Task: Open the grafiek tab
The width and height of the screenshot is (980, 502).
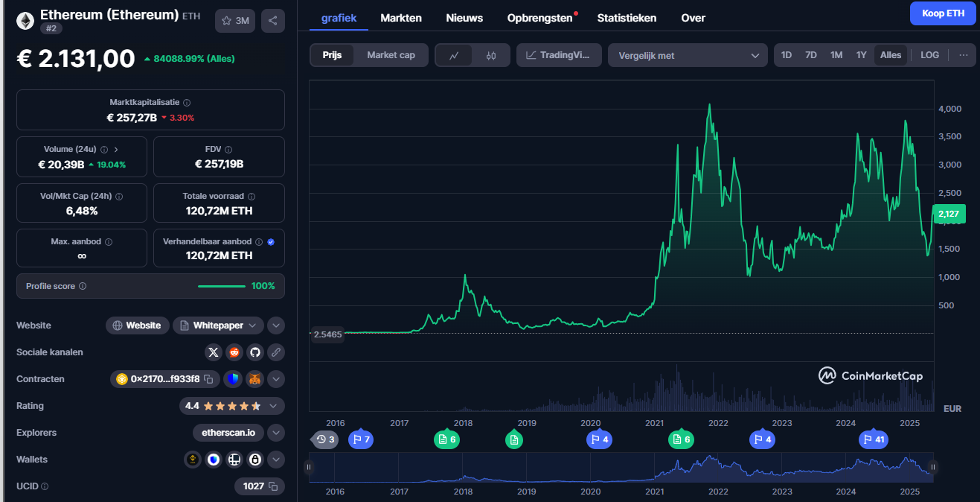Action: (339, 18)
